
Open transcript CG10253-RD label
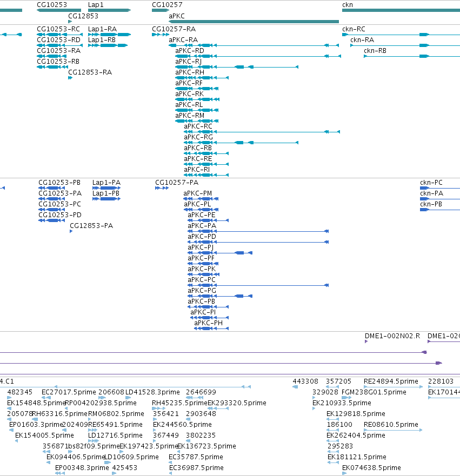pyautogui.click(x=58, y=40)
